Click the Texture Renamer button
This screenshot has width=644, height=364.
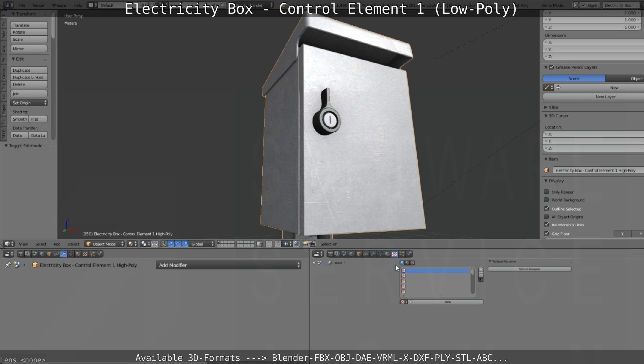[529, 269]
